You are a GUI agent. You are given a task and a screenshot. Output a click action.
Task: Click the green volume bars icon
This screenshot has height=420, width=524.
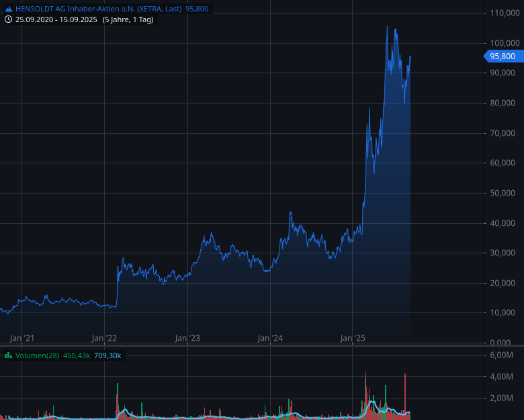point(8,355)
